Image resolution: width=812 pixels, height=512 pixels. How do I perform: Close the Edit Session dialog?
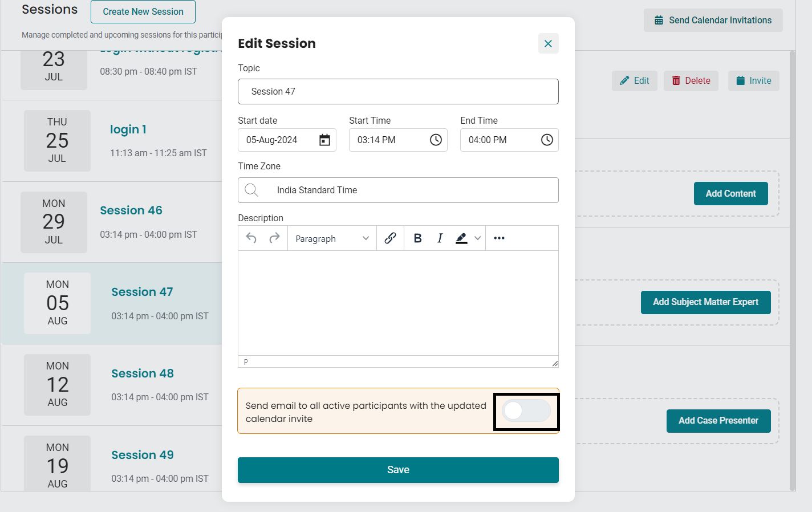[548, 43]
